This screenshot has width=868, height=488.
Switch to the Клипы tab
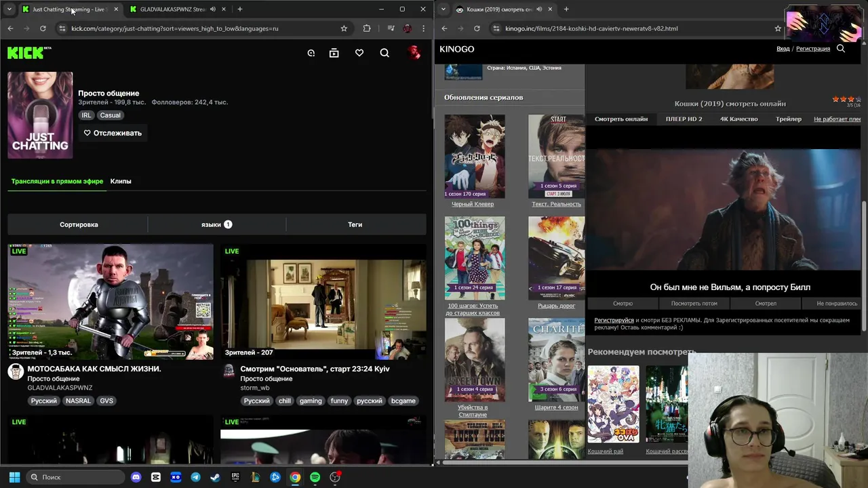click(121, 181)
